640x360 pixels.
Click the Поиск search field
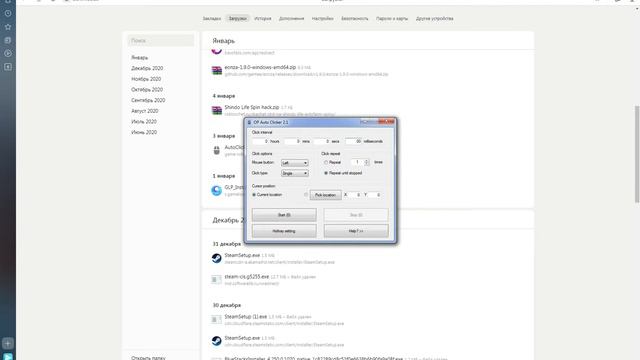click(x=161, y=40)
